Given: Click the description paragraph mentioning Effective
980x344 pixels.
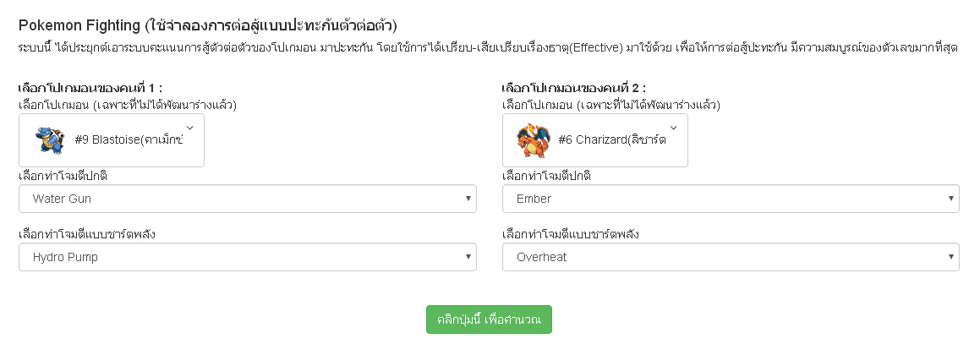Looking at the screenshot, I should pos(488,48).
